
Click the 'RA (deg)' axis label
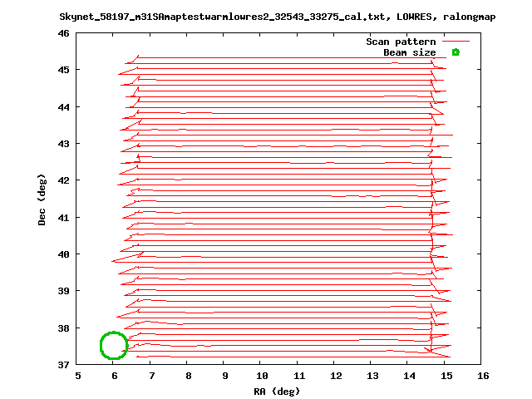pyautogui.click(x=277, y=392)
